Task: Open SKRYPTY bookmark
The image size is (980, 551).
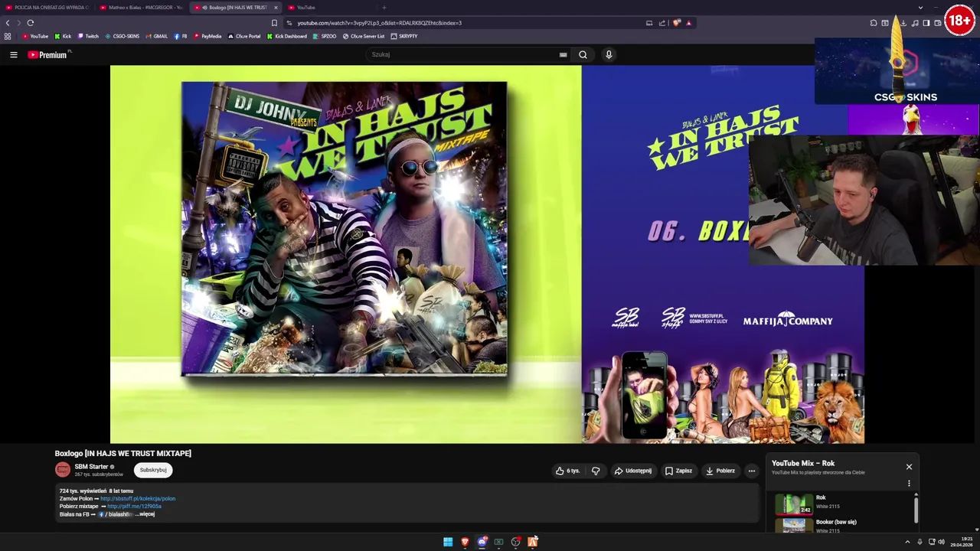Action: pos(404,36)
